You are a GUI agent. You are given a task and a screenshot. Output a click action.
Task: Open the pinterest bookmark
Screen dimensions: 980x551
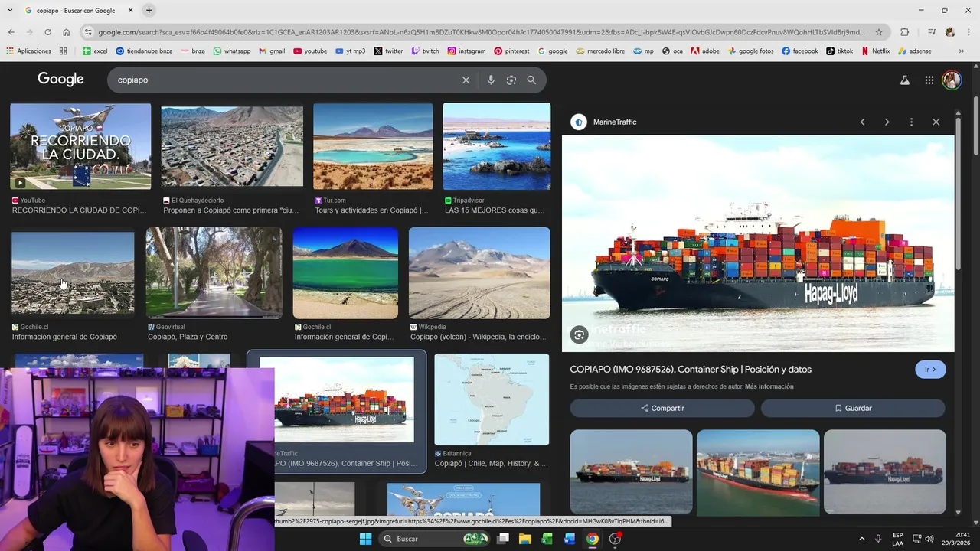tap(511, 51)
